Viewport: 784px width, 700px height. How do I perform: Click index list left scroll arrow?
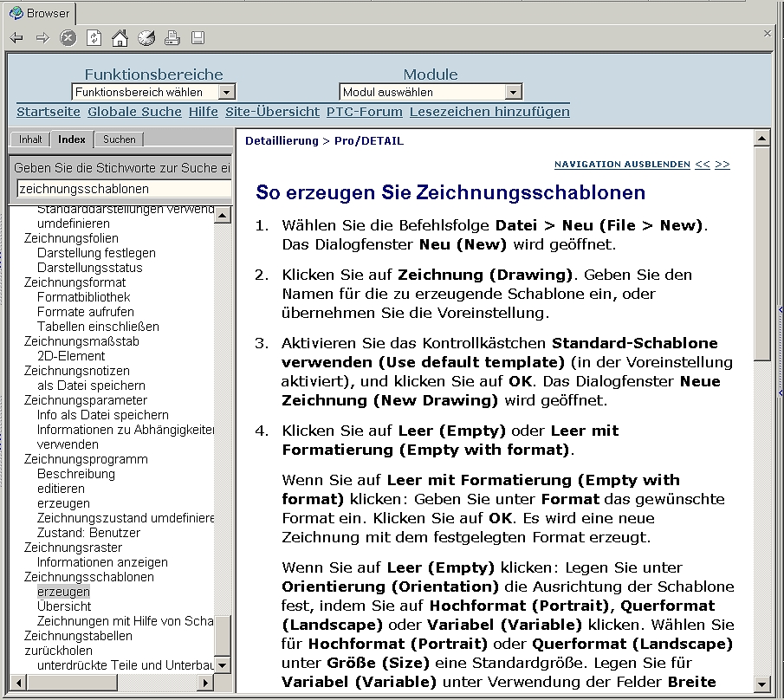pyautogui.click(x=19, y=683)
